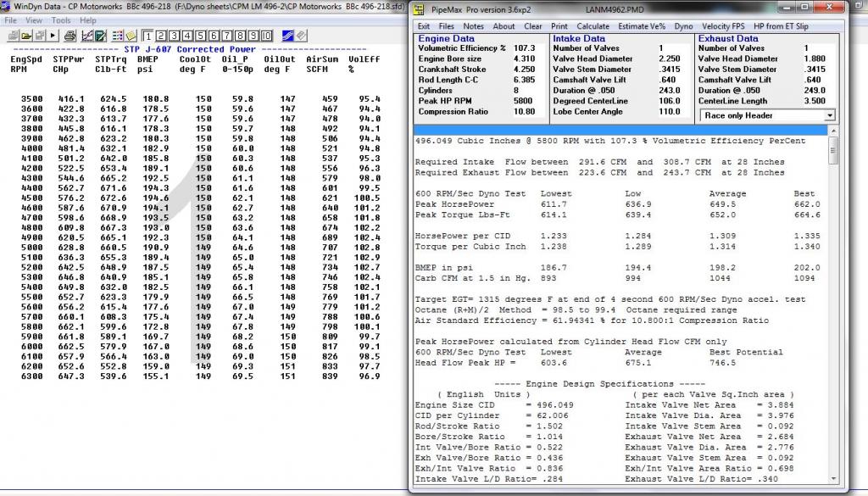Open the Files menu in PipeMax
This screenshot has width=868, height=496.
click(x=446, y=26)
